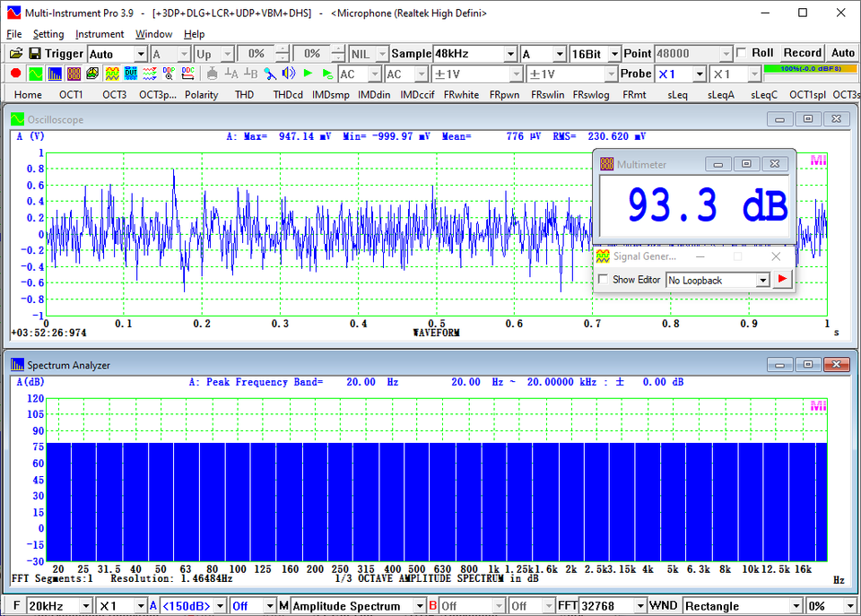Open the 48kHz sample rate dropdown
861x616 pixels.
coord(509,54)
